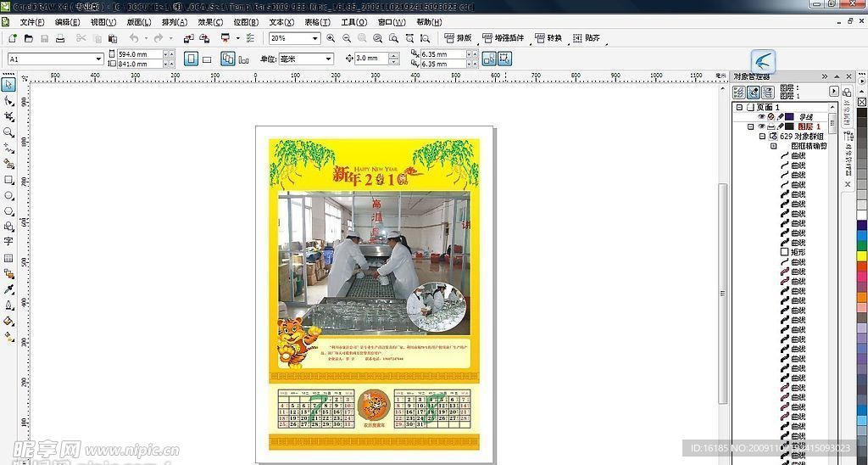The height and width of the screenshot is (465, 868).
Task: Click the 排版 toolbar button
Action: (x=458, y=38)
